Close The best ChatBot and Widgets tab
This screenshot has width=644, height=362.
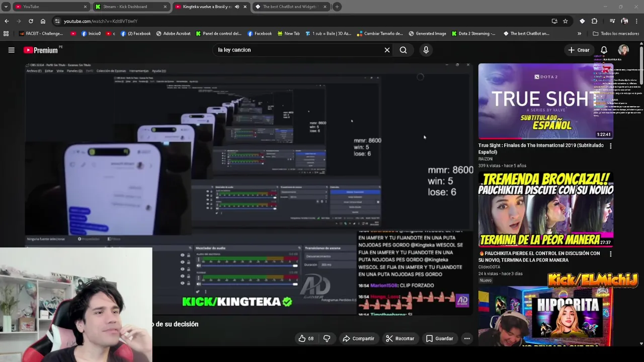(325, 7)
